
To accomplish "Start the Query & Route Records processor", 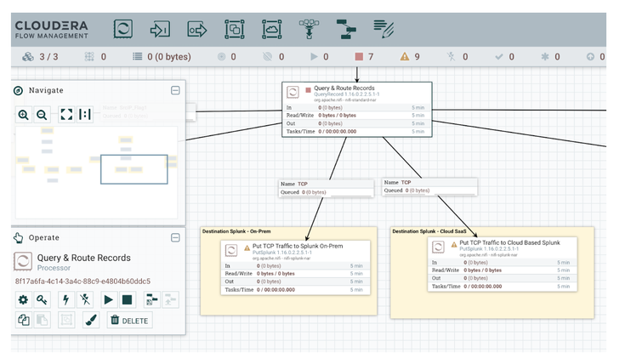I will pyautogui.click(x=109, y=299).
